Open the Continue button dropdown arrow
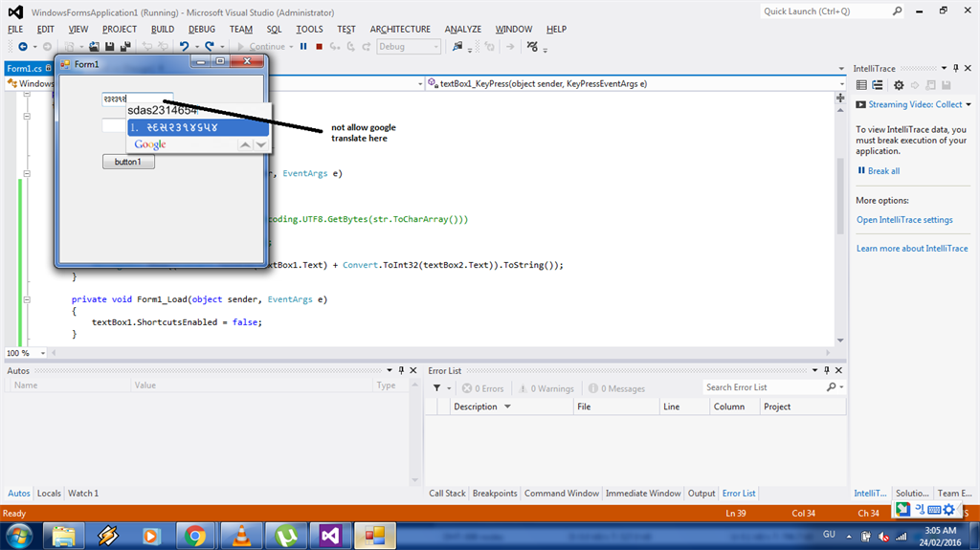Screen dimensions: 980x550 291,47
